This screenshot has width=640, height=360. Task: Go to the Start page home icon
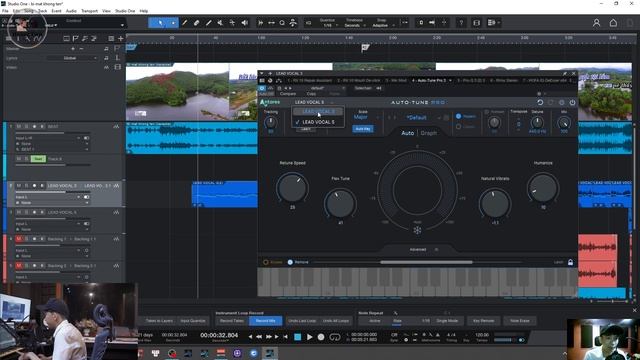tap(613, 23)
